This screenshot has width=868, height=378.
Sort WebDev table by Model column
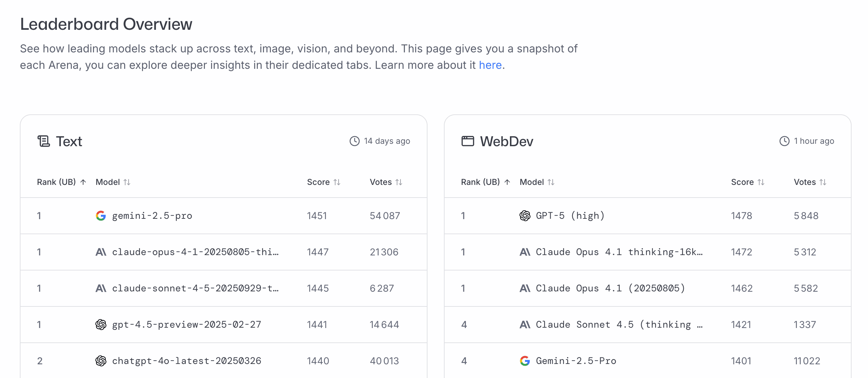coord(537,182)
